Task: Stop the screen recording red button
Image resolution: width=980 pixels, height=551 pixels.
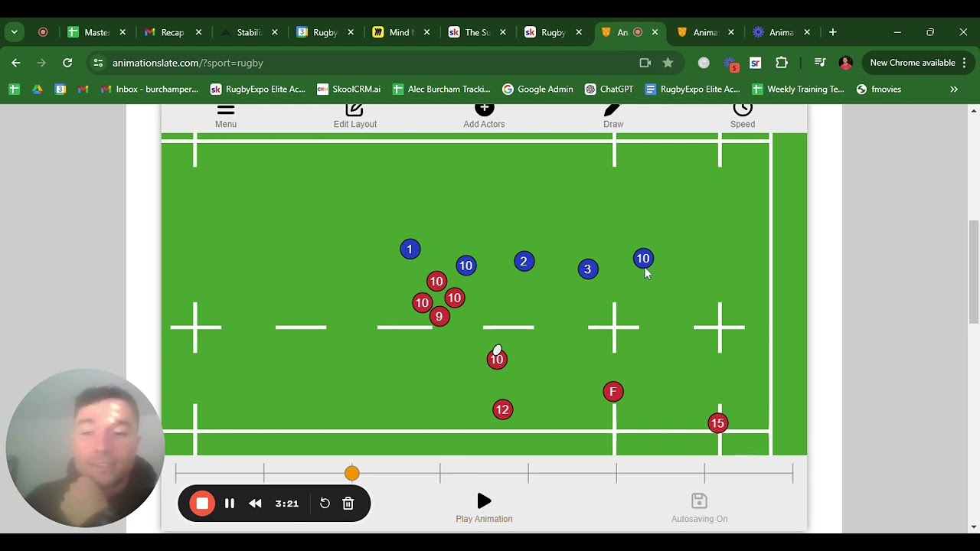Action: (x=202, y=504)
